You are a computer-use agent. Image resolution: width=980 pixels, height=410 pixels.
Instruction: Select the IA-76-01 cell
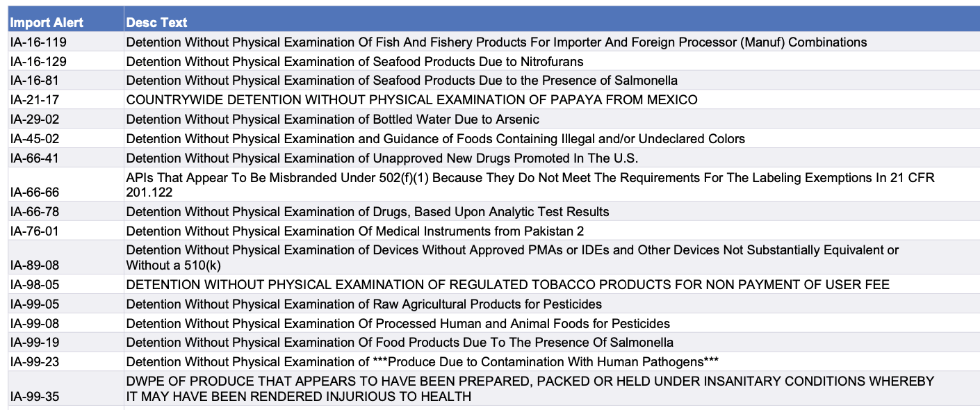[x=35, y=231]
